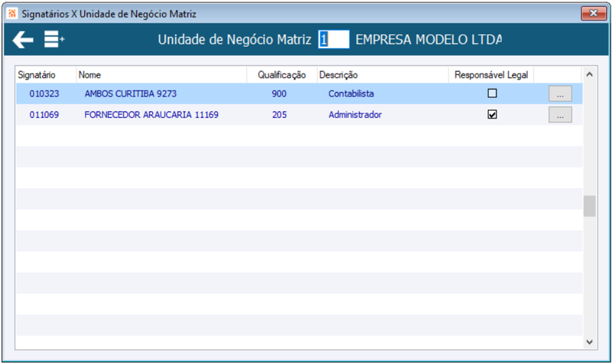Add a new signatory row with list-plus icon
This screenshot has height=364, width=612.
pyautogui.click(x=54, y=40)
